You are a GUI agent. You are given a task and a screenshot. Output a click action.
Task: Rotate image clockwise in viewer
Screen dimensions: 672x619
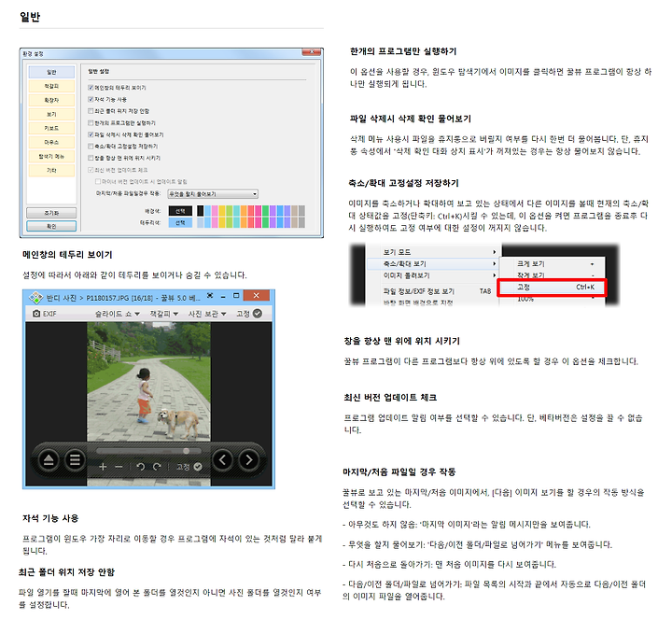[x=157, y=467]
